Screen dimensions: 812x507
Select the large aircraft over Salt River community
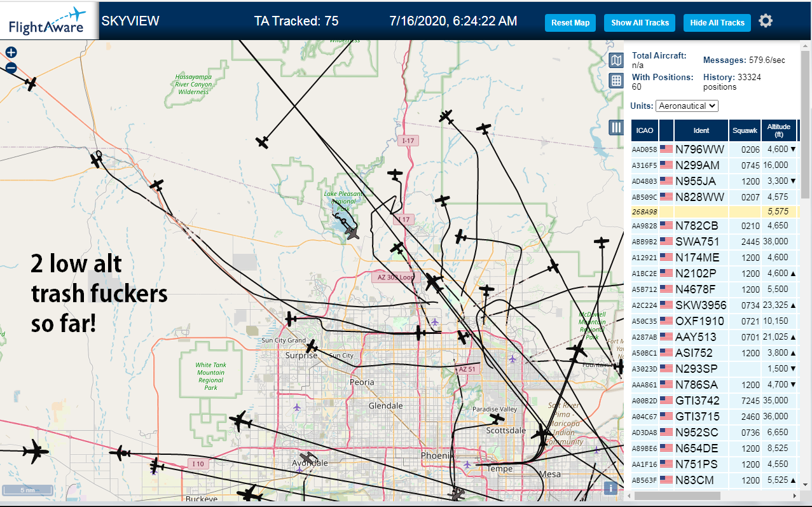[x=541, y=436]
